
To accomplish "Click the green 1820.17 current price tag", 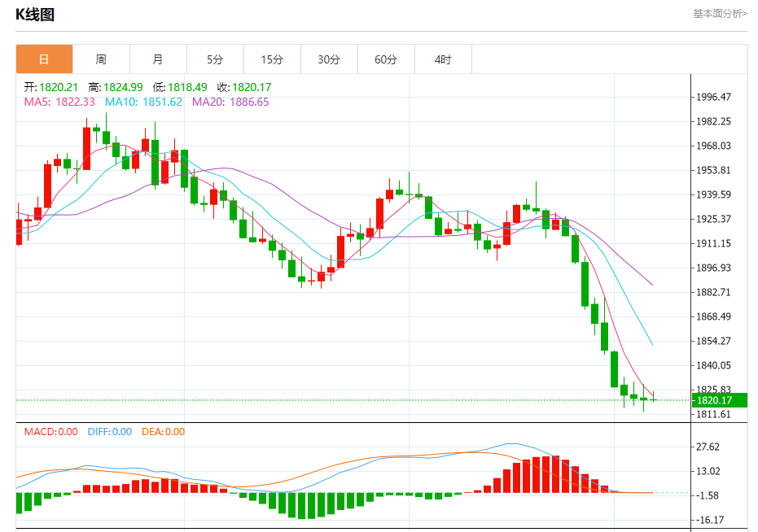I will coord(720,400).
